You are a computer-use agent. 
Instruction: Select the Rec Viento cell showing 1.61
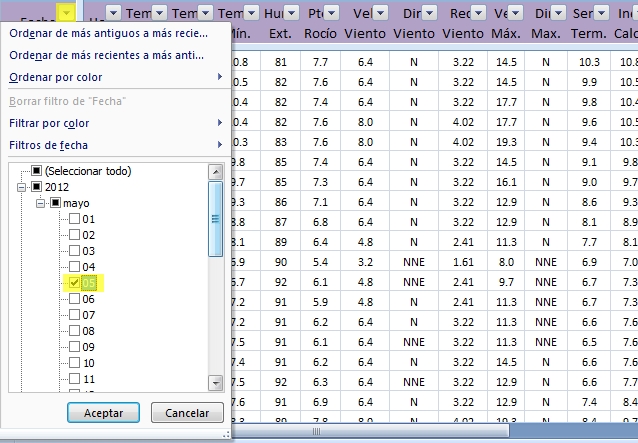click(x=463, y=262)
